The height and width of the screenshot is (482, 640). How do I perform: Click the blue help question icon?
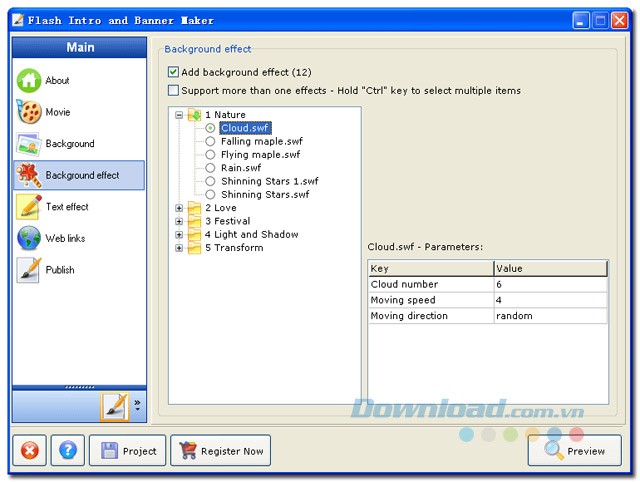point(67,451)
